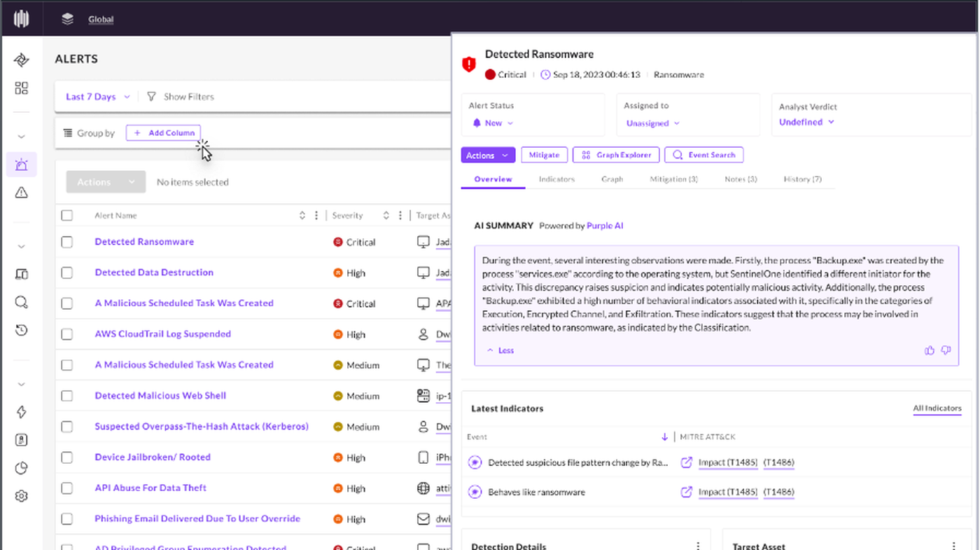980x550 pixels.
Task: Click thumbs up on AI summary
Action: [x=930, y=350]
